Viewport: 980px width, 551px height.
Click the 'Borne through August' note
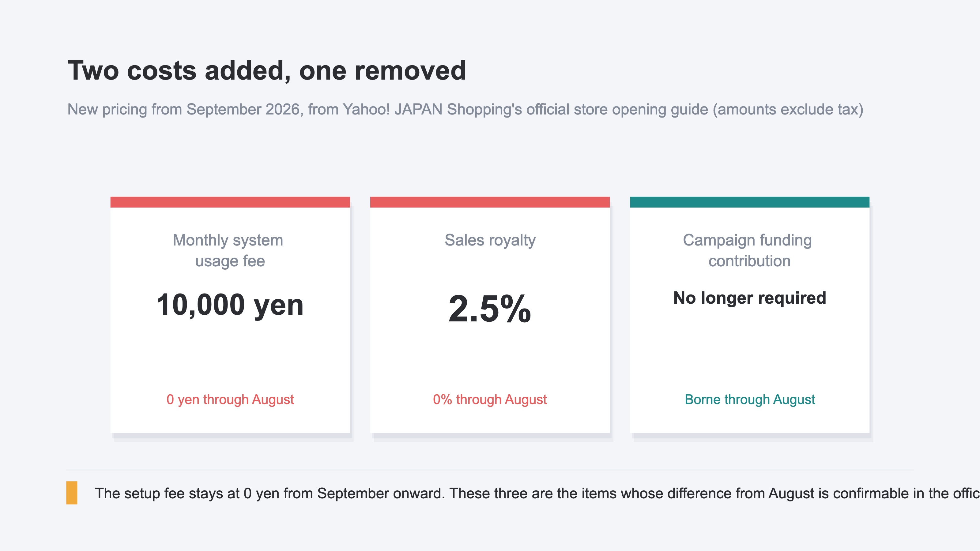(749, 400)
